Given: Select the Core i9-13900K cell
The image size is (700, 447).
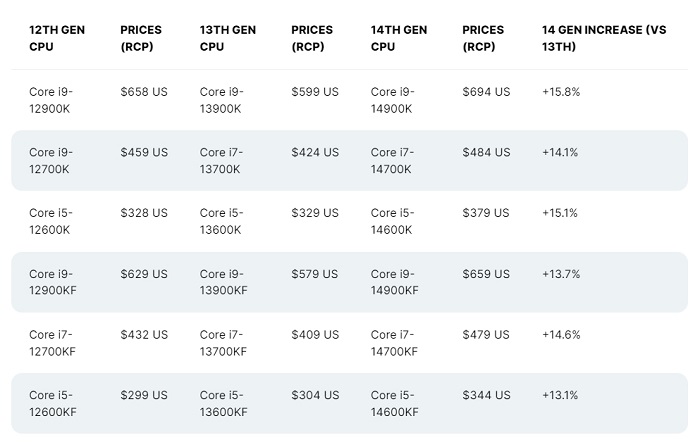Looking at the screenshot, I should tap(221, 100).
